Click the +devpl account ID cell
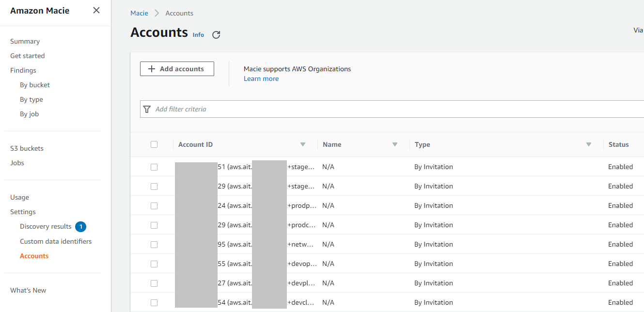The width and height of the screenshot is (644, 312). click(x=245, y=283)
